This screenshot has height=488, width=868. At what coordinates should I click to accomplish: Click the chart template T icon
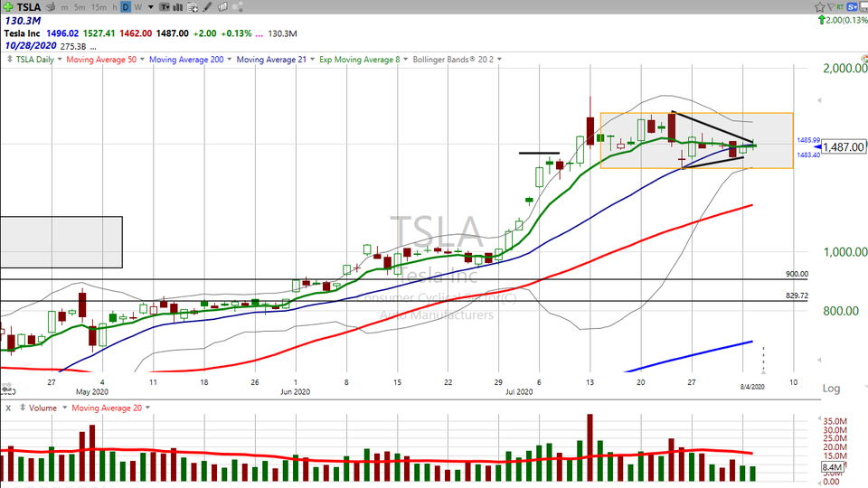[x=164, y=6]
